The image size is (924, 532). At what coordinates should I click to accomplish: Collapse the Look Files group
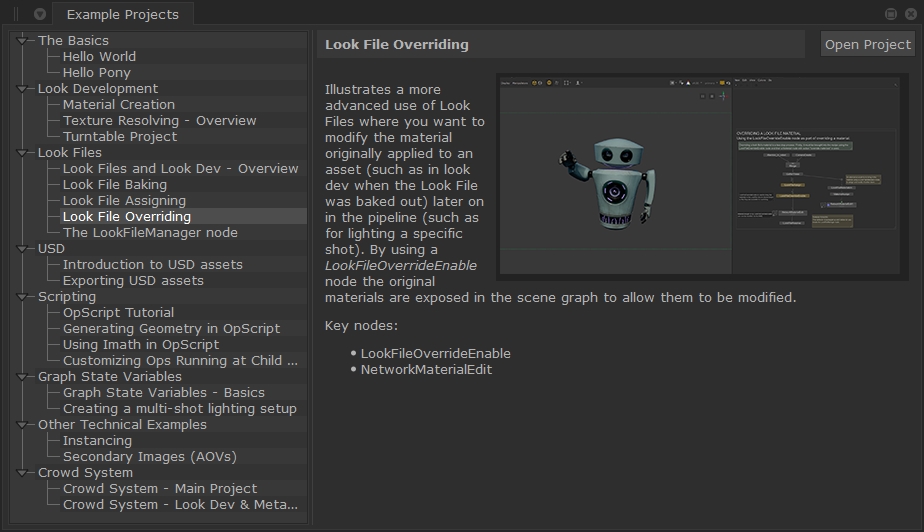pos(22,153)
